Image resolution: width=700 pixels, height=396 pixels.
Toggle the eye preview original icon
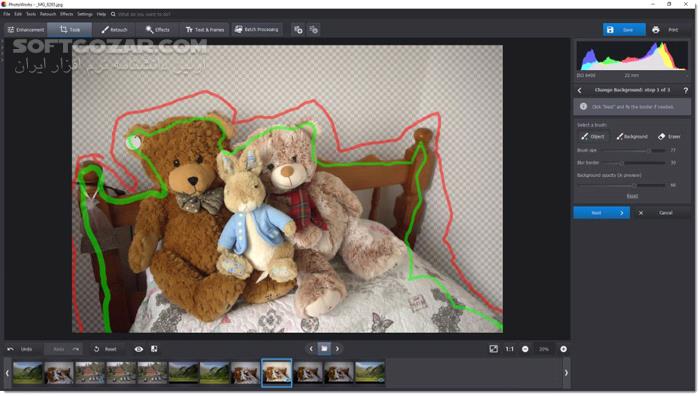(x=139, y=349)
